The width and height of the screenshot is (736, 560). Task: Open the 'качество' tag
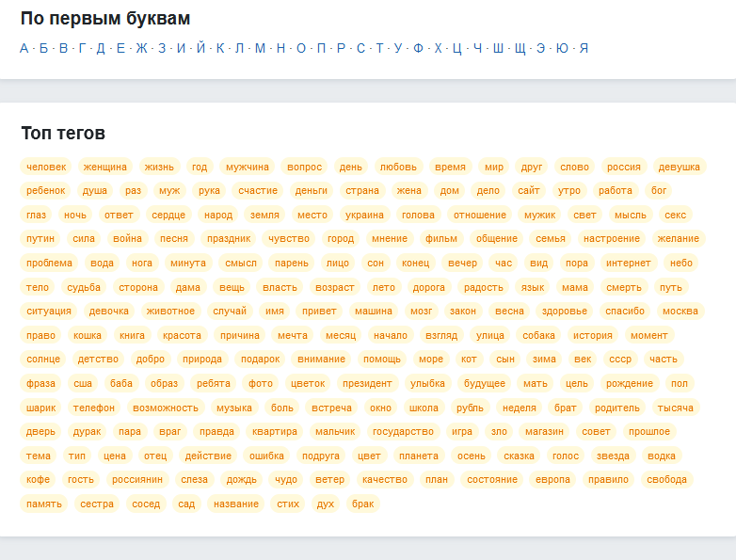pyautogui.click(x=384, y=479)
